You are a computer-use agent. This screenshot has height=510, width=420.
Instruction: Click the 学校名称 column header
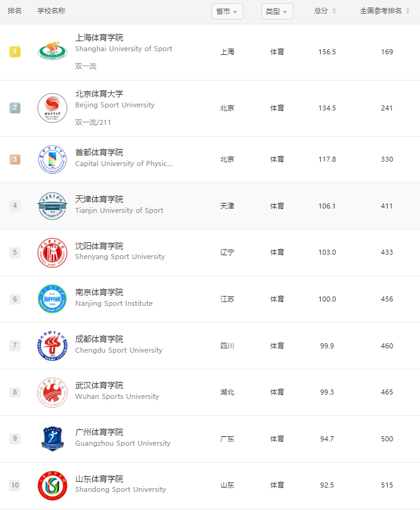point(51,11)
